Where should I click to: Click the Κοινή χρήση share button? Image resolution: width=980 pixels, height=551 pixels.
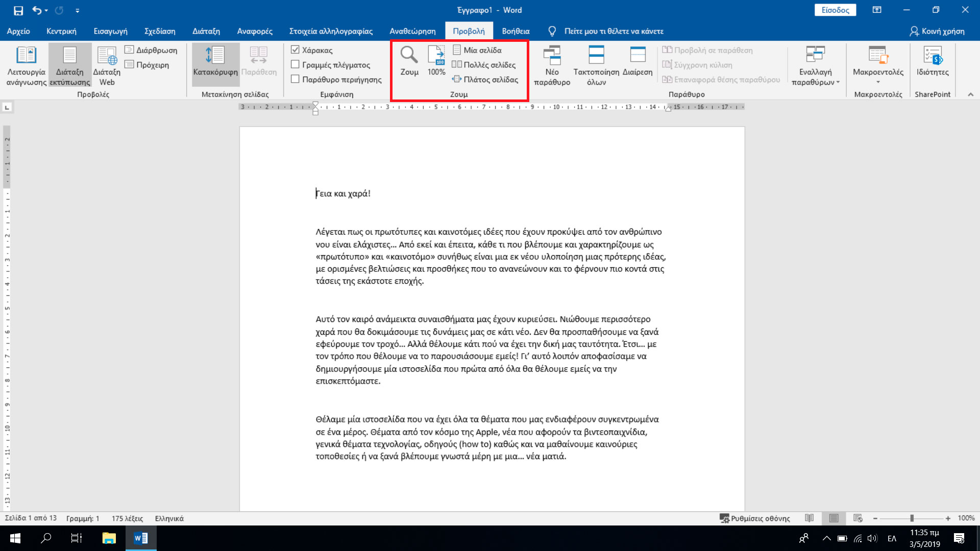pyautogui.click(x=938, y=31)
